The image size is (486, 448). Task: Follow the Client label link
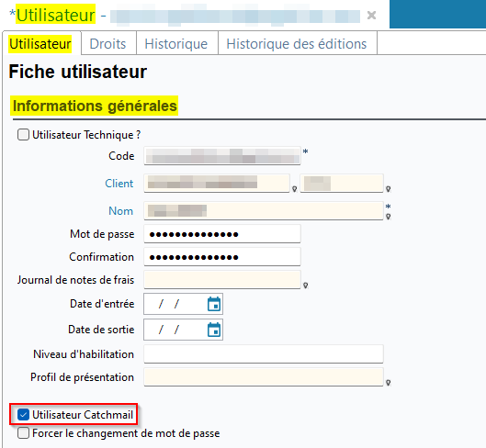click(x=119, y=184)
